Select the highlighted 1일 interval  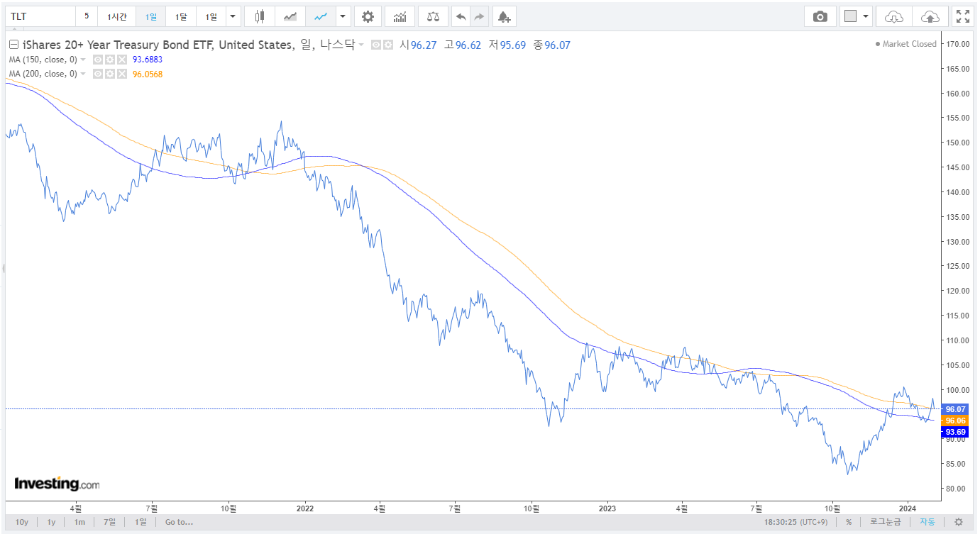pyautogui.click(x=151, y=16)
